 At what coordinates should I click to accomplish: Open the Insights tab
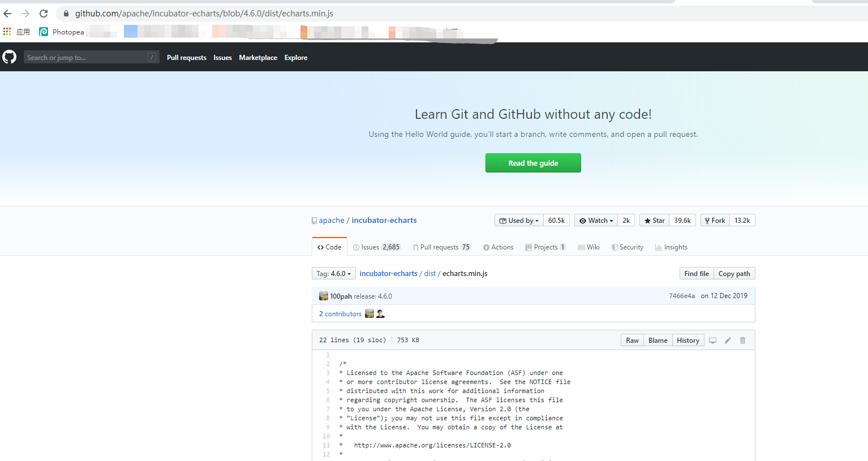point(671,247)
